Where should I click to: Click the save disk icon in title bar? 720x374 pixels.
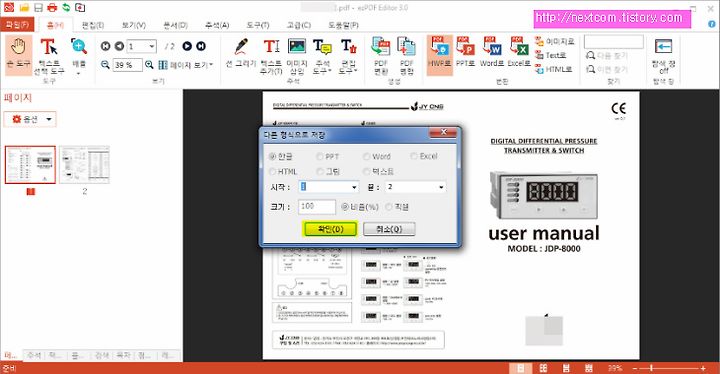[39, 7]
